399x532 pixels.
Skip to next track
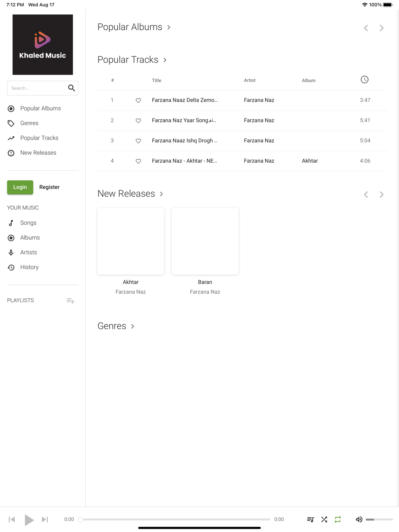click(45, 519)
